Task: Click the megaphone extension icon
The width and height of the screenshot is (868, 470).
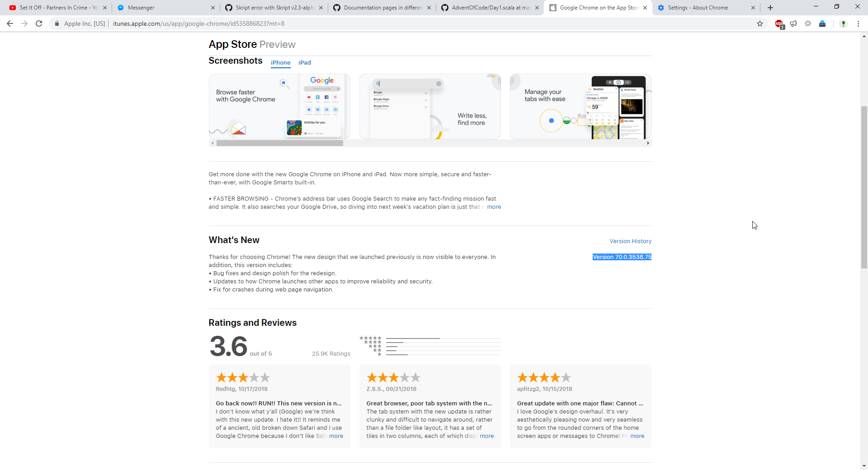Action: (793, 23)
